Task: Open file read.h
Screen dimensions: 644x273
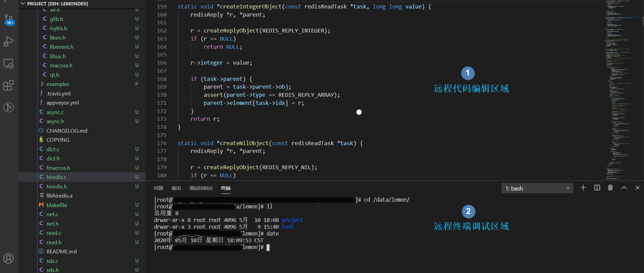Action: (x=54, y=242)
